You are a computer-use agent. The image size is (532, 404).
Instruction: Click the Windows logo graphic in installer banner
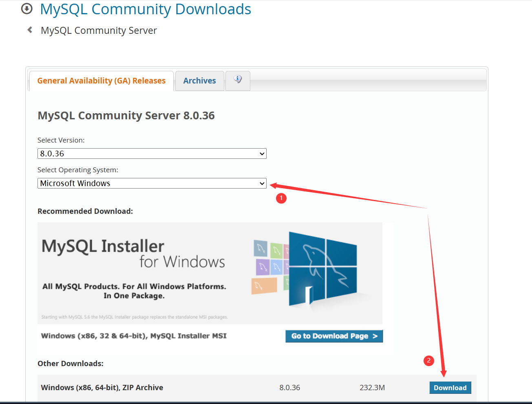[x=322, y=269]
